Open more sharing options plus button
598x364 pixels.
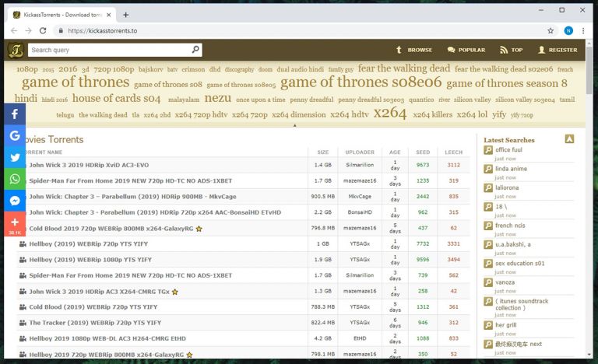coord(15,225)
